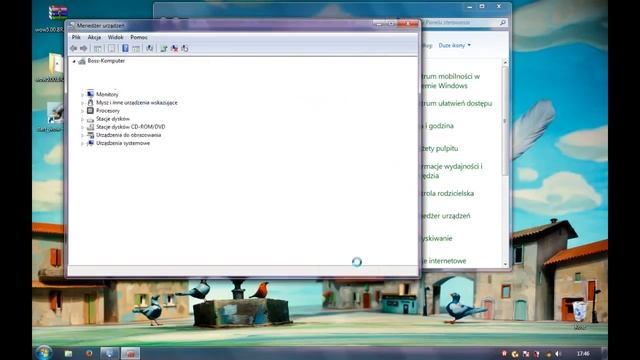The width and height of the screenshot is (640, 360).
Task: Go back using the Device Manager toolbar arrow
Action: [73, 49]
